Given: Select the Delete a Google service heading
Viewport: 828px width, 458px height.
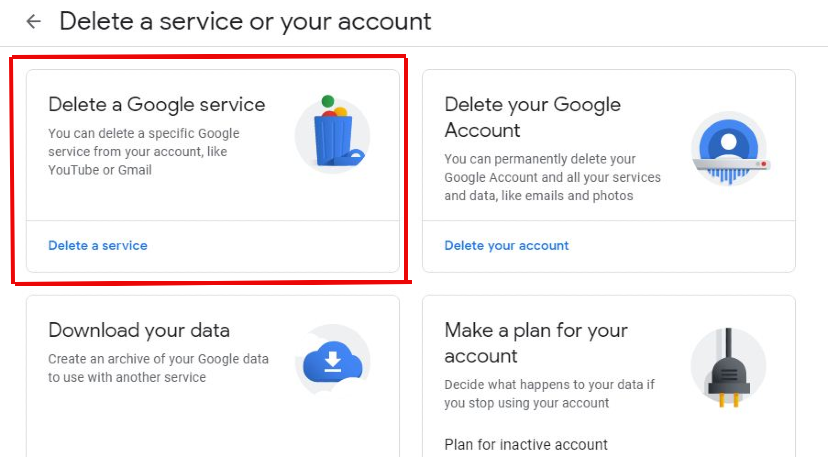Looking at the screenshot, I should (x=157, y=105).
